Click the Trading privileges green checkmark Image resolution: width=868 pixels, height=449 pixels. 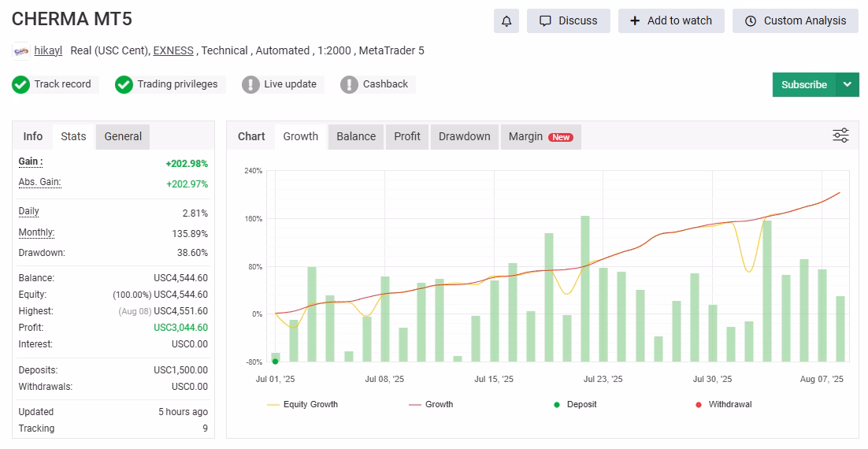124,85
